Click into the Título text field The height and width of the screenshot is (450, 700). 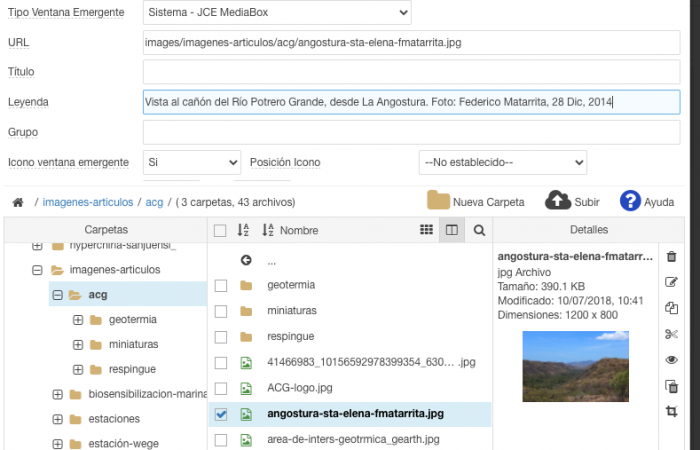click(x=411, y=72)
